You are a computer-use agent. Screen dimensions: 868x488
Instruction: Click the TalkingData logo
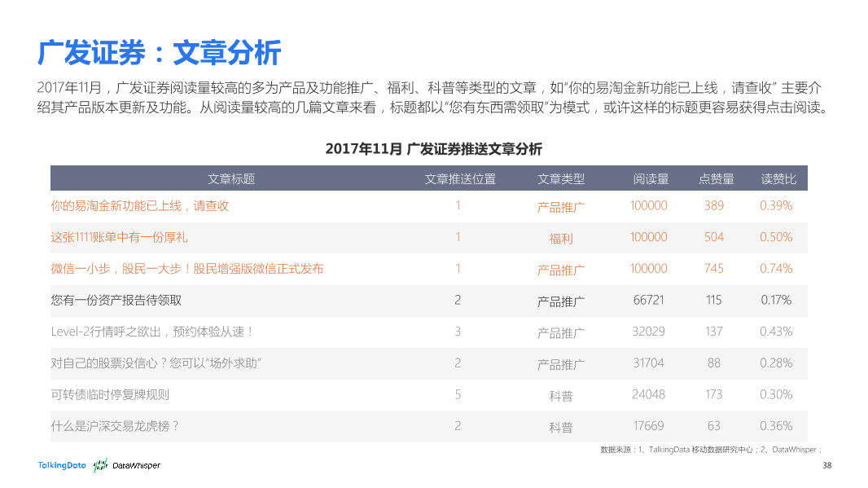(61, 465)
